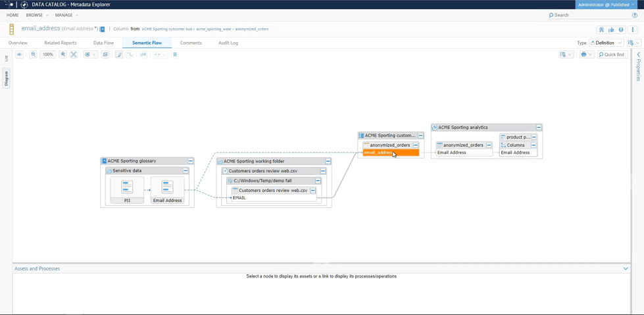Collapse inner Customers orders review web.csv table

[x=313, y=191]
